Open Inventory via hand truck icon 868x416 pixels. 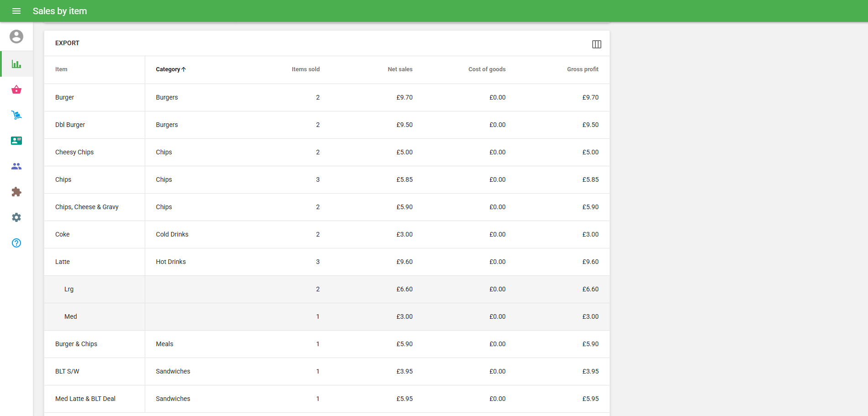pyautogui.click(x=16, y=115)
